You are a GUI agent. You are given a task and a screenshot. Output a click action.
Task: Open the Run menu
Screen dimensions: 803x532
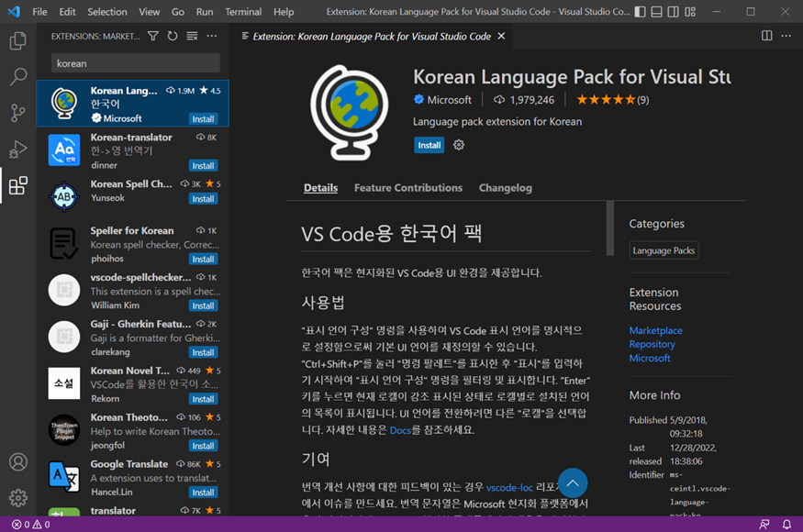tap(205, 12)
